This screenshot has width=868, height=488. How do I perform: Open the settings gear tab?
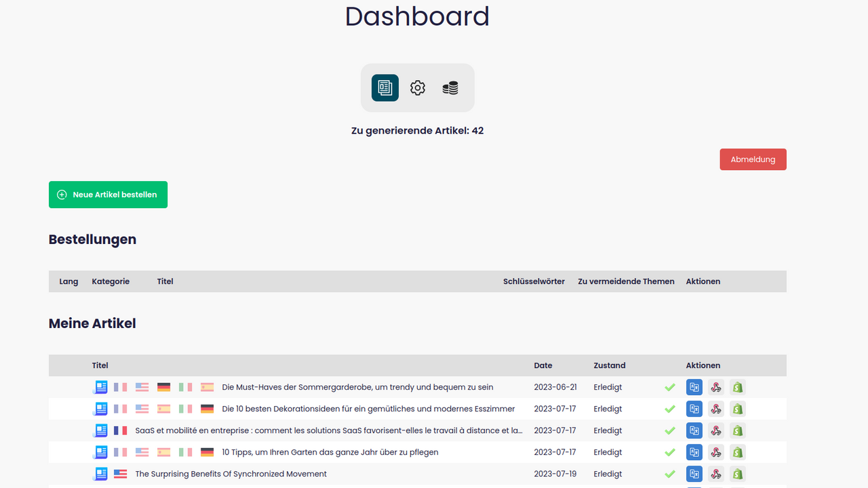(418, 88)
